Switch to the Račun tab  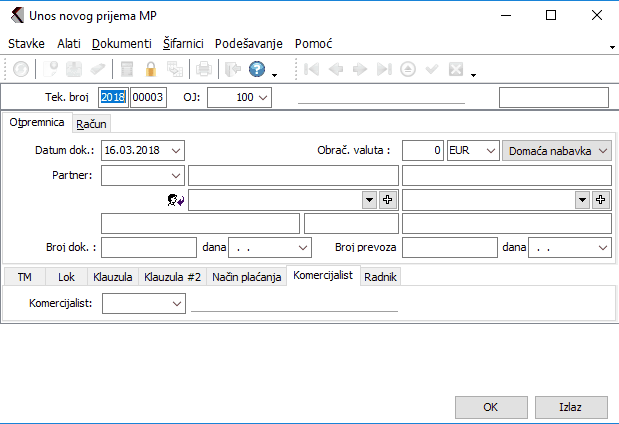point(91,123)
